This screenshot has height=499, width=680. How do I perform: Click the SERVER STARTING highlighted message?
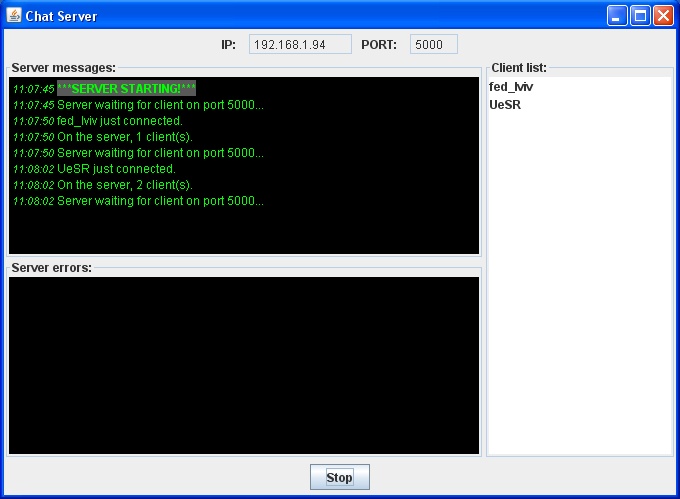126,89
